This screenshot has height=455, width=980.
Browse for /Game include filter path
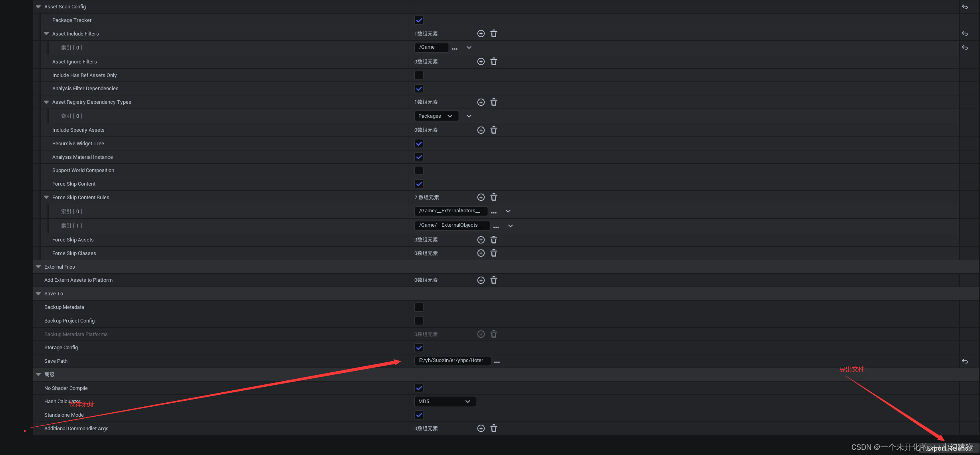tap(455, 48)
